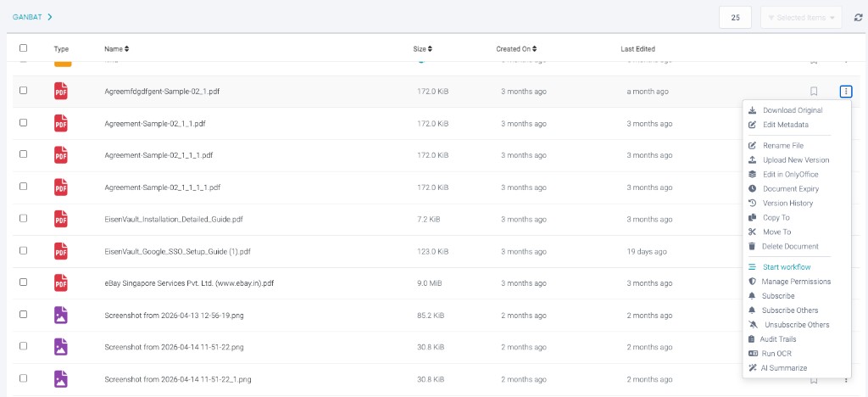Click the Last Edited column header
The height and width of the screenshot is (397, 868).
(637, 48)
